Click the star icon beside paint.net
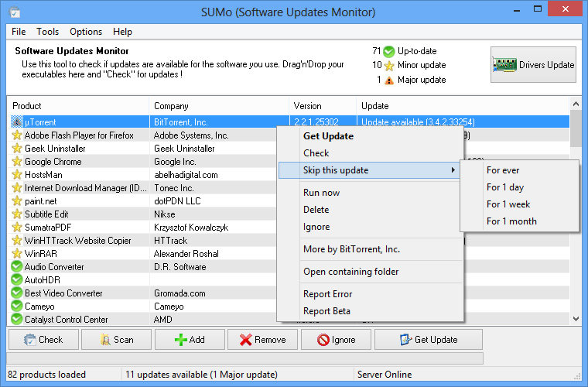 point(17,201)
